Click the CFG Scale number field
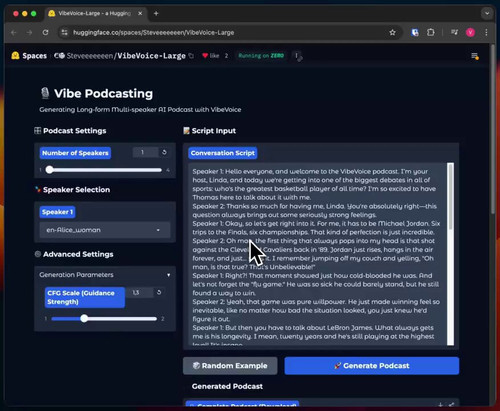500x411 pixels. click(x=141, y=292)
